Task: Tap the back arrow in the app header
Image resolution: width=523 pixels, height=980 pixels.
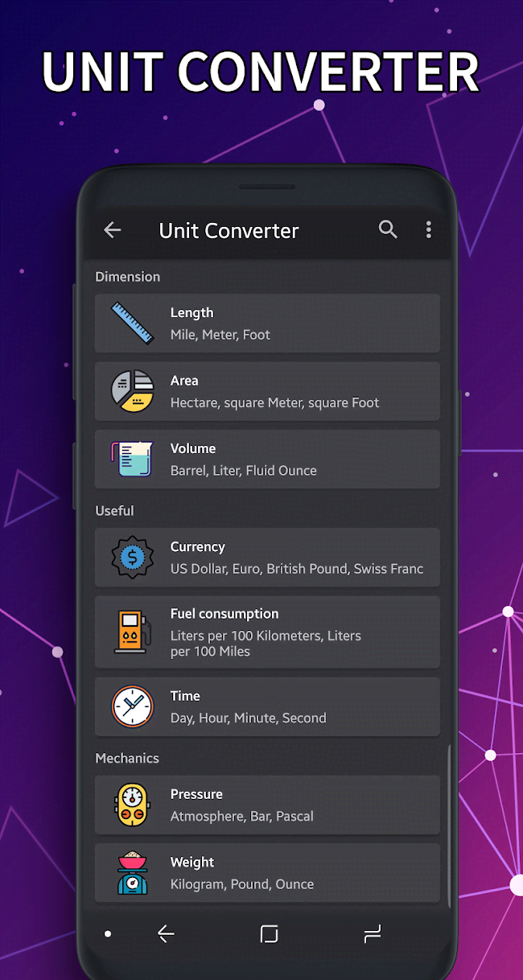Action: point(112,230)
